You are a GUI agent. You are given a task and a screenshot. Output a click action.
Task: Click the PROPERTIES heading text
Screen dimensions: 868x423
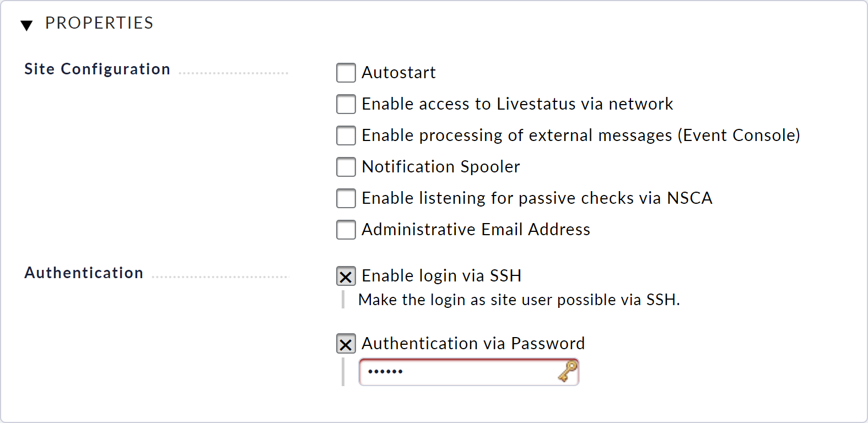(99, 23)
